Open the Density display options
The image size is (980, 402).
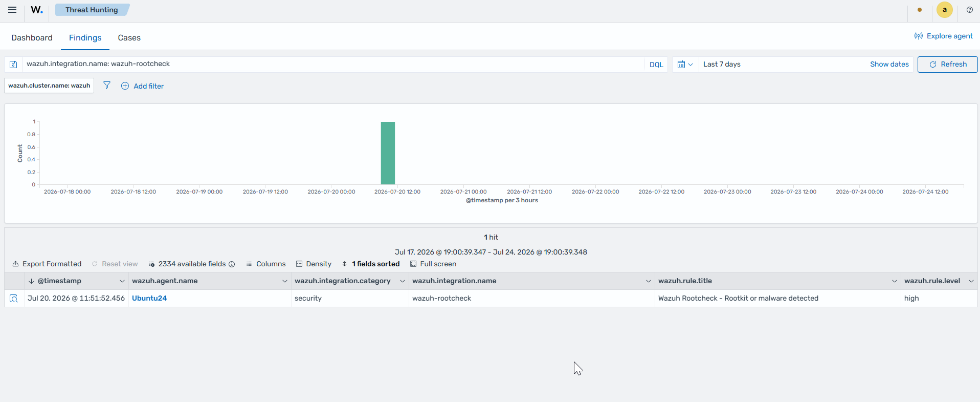(314, 264)
